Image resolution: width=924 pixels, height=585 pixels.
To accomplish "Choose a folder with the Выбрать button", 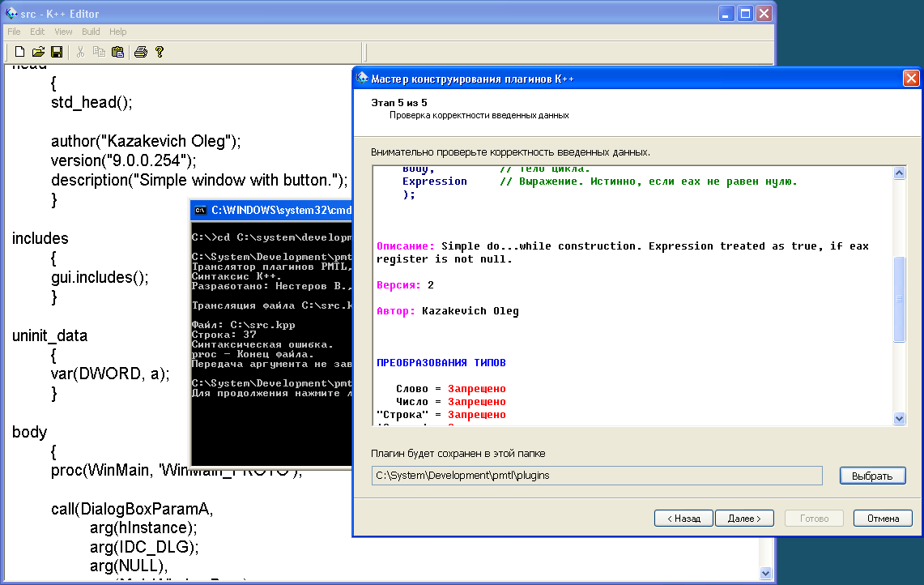I will tap(872, 476).
